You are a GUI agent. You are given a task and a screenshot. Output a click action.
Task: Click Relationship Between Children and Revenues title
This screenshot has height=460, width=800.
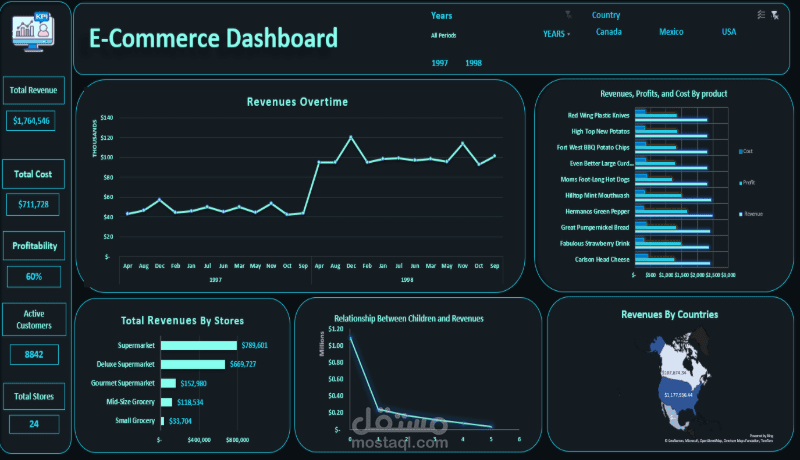(x=409, y=319)
